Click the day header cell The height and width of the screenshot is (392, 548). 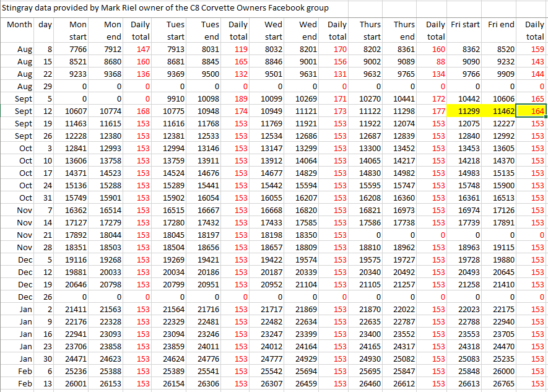(45, 25)
